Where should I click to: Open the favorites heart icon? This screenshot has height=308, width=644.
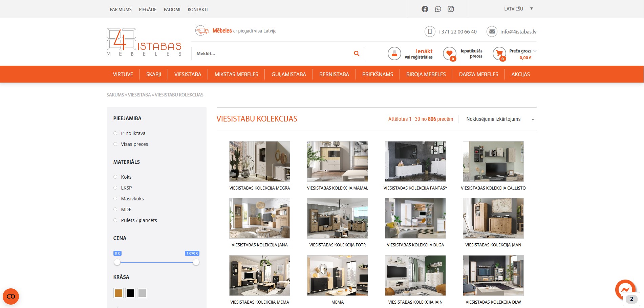click(x=449, y=53)
